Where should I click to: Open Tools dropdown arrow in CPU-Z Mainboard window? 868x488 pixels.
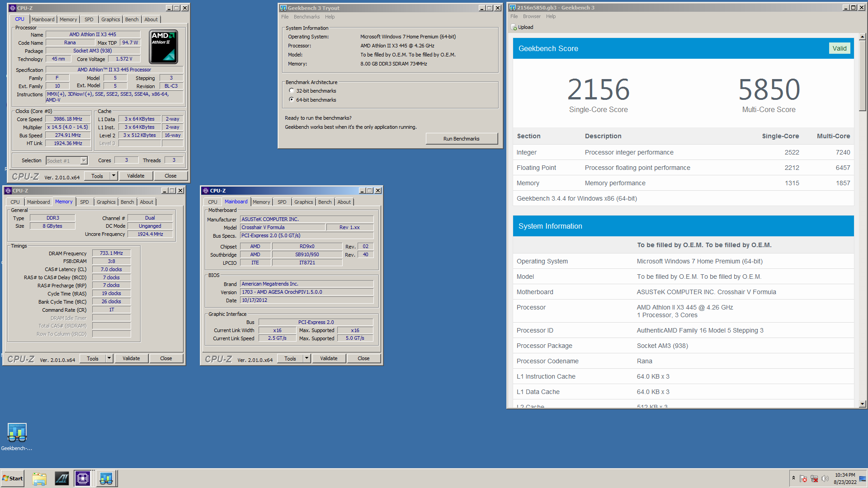point(307,358)
